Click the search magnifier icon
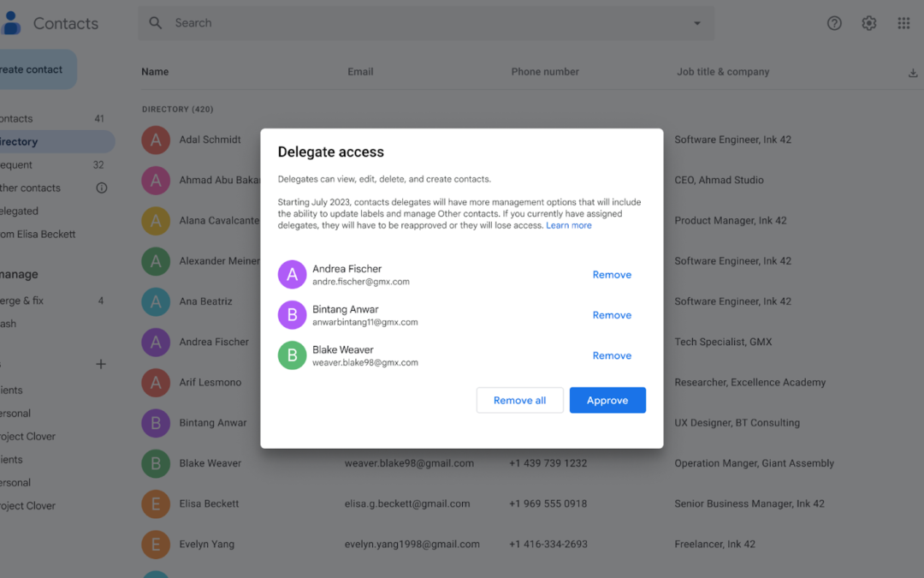 pos(155,23)
